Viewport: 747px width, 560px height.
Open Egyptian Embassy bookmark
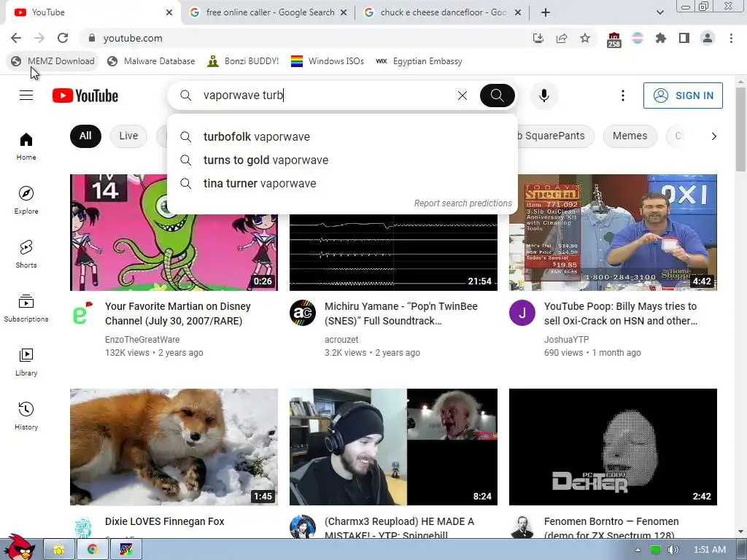[419, 61]
